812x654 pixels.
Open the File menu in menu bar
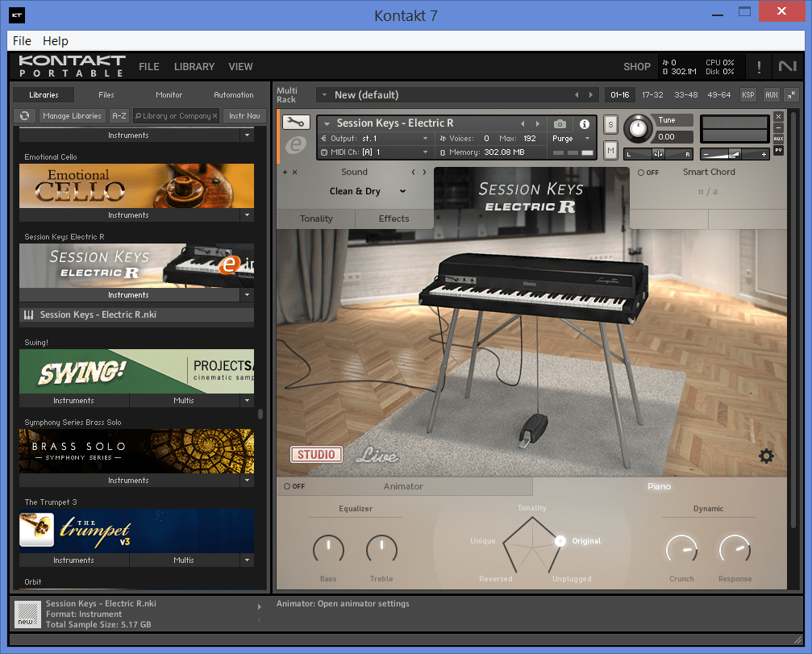[22, 40]
